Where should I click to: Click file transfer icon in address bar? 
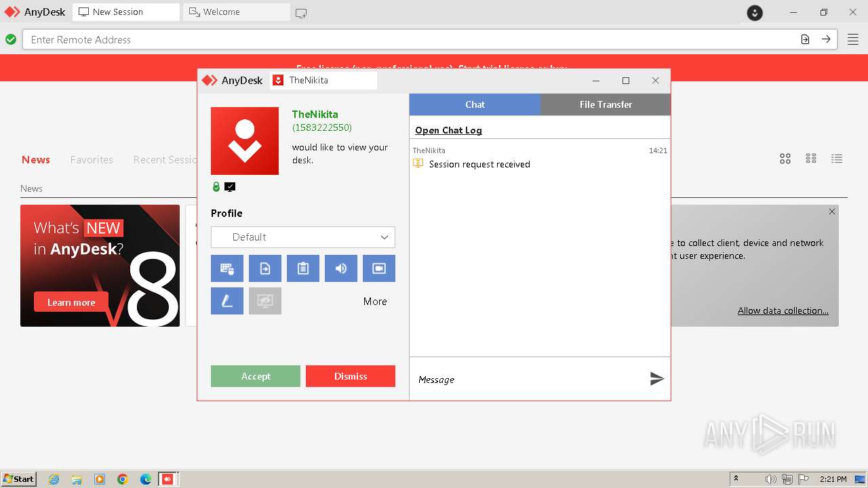click(805, 39)
